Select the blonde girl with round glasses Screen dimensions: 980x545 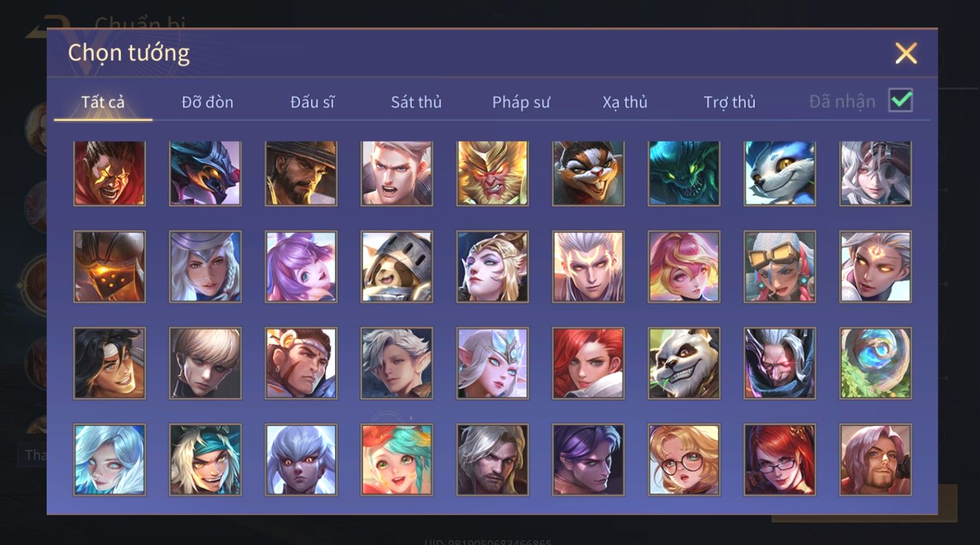[x=684, y=459]
